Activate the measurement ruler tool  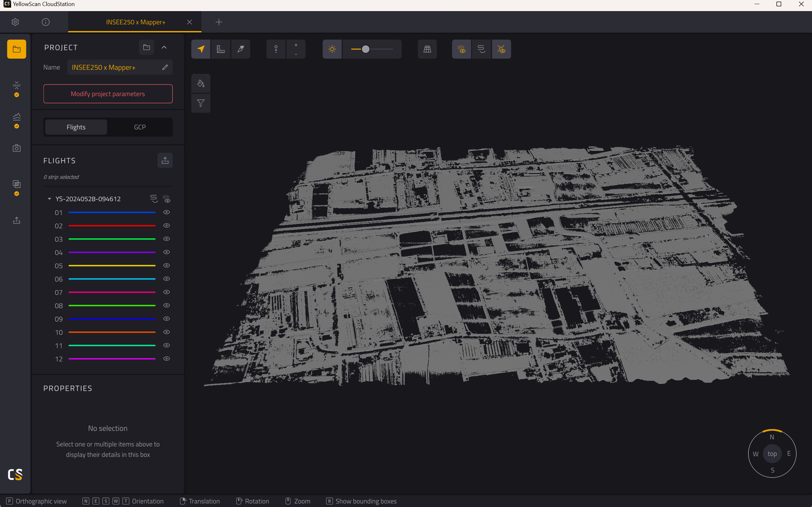(221, 49)
